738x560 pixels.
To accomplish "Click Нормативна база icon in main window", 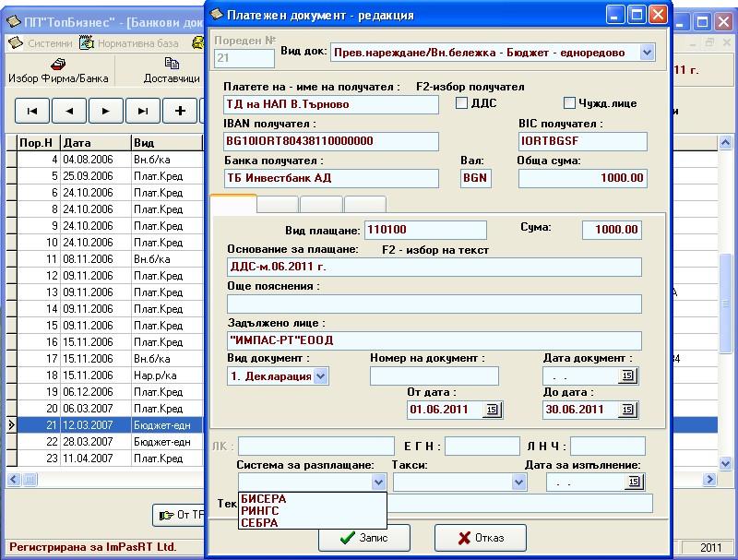I will 87,42.
